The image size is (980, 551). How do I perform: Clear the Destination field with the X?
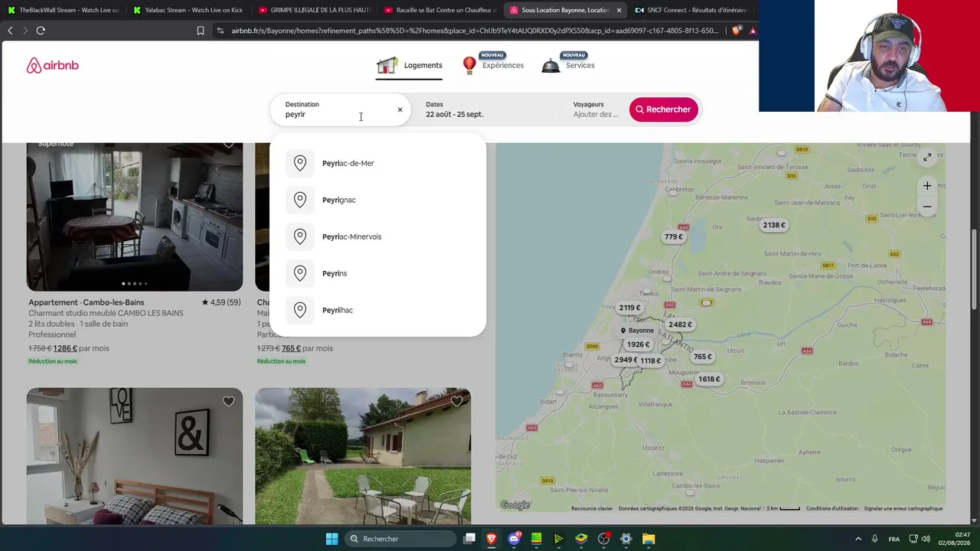pyautogui.click(x=400, y=109)
